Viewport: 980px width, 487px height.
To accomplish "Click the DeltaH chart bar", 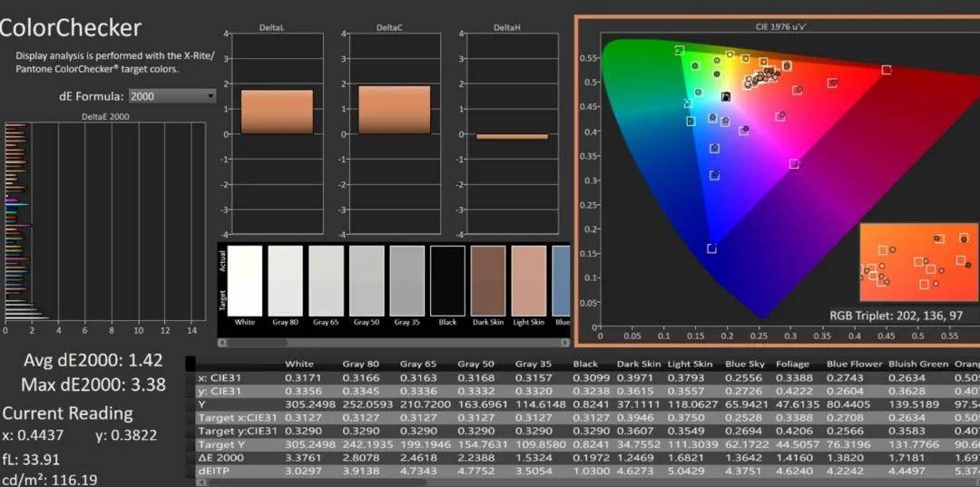I will coord(512,137).
